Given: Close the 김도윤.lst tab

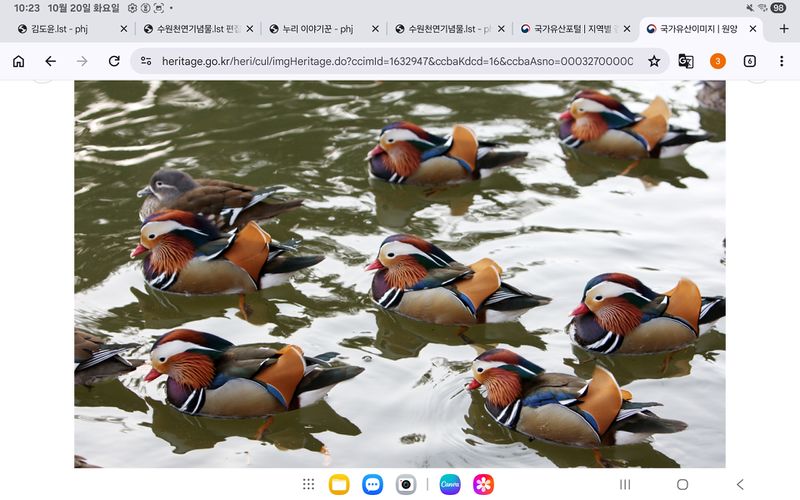Looking at the screenshot, I should (123, 29).
